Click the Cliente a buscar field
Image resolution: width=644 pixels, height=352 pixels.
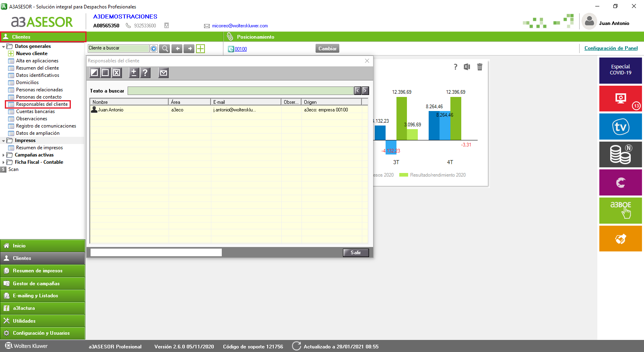click(x=118, y=48)
